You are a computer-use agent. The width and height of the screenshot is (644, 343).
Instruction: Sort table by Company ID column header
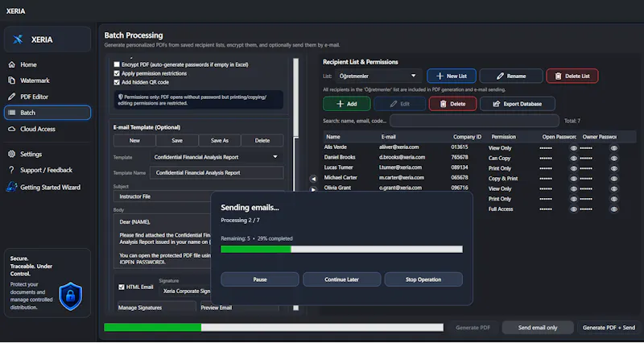(x=468, y=137)
